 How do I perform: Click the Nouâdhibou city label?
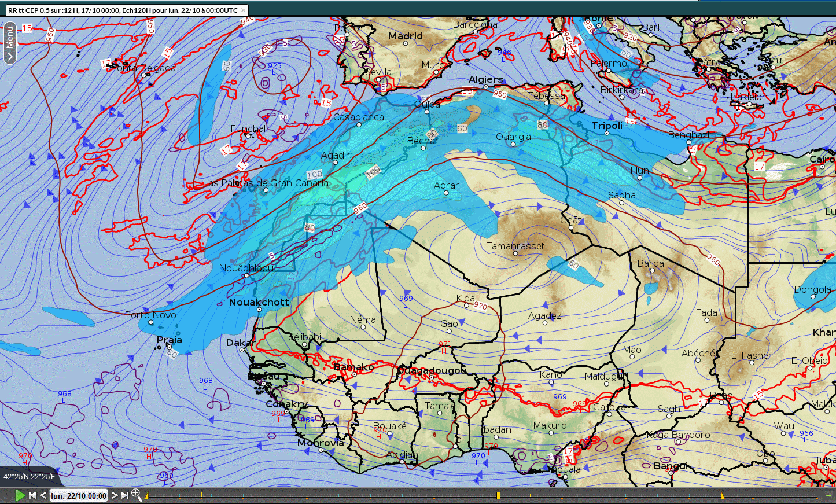tap(246, 268)
